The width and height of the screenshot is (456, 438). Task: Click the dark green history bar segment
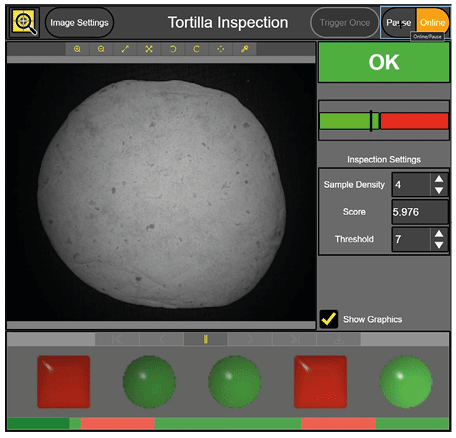pyautogui.click(x=38, y=423)
